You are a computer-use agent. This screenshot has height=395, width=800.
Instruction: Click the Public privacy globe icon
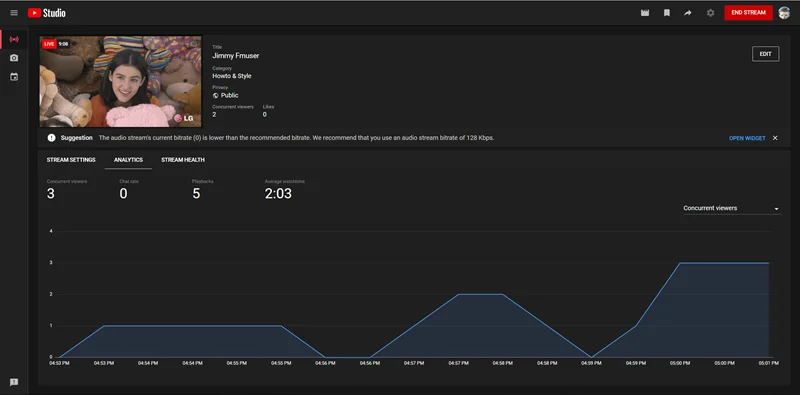pyautogui.click(x=215, y=95)
